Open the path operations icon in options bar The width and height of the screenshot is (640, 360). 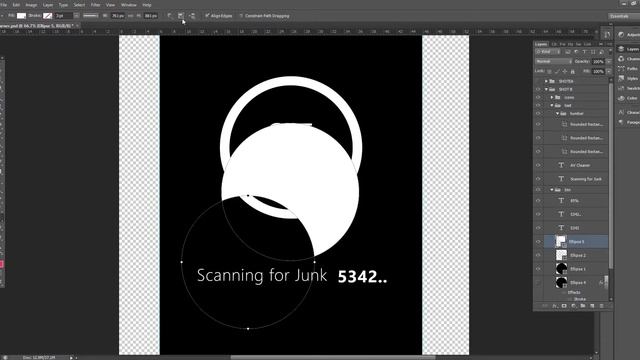point(170,16)
